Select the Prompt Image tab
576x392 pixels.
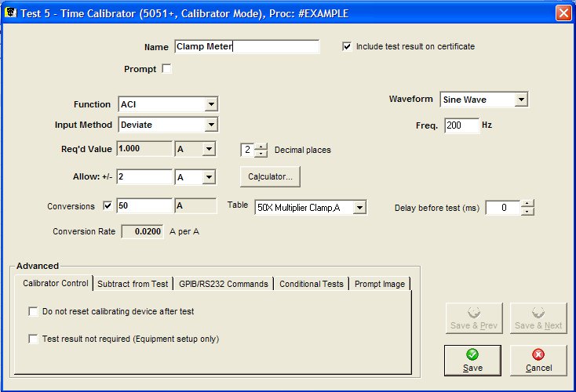pyautogui.click(x=381, y=284)
